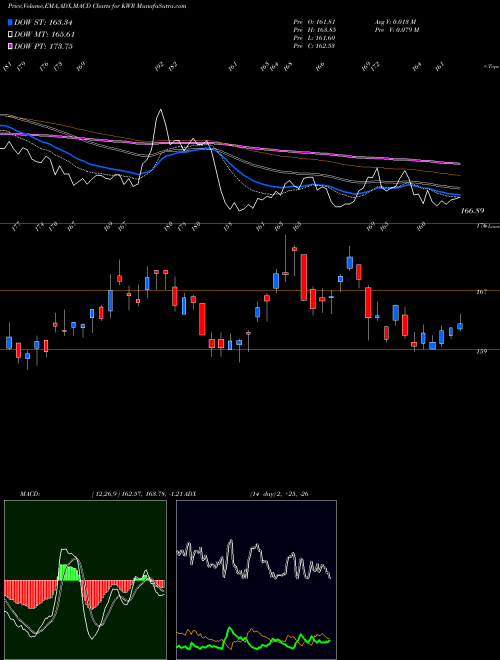The height and width of the screenshot is (660, 500).
Task: Click the magenta DOW PT legend swatch
Action: (11, 46)
